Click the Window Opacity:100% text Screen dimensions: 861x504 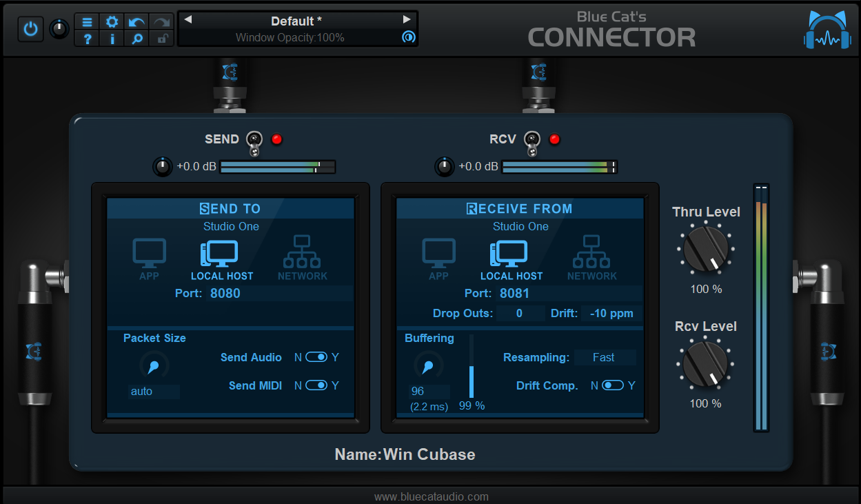290,38
